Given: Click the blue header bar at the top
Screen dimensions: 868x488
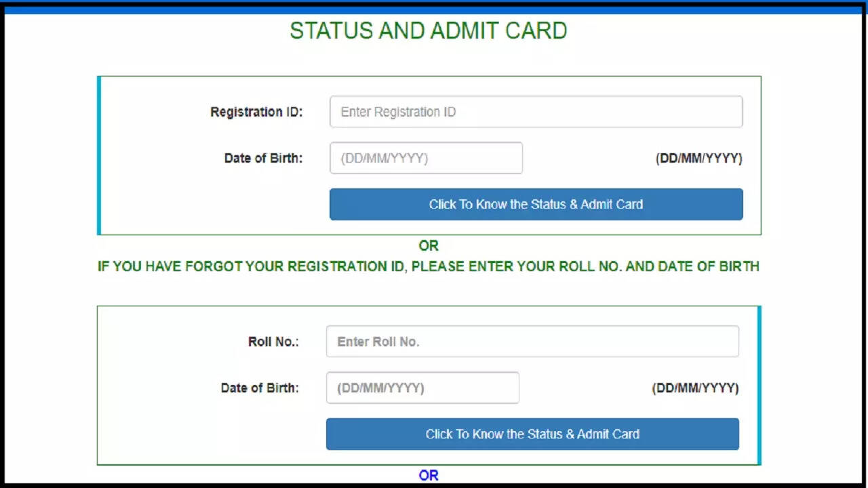Looking at the screenshot, I should [434, 10].
